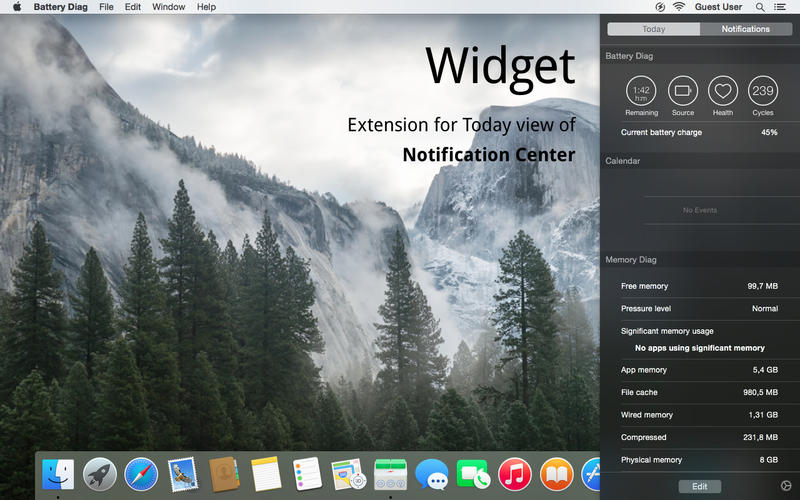
Task: Toggle Notification Center list icon in menu bar
Action: click(780, 7)
